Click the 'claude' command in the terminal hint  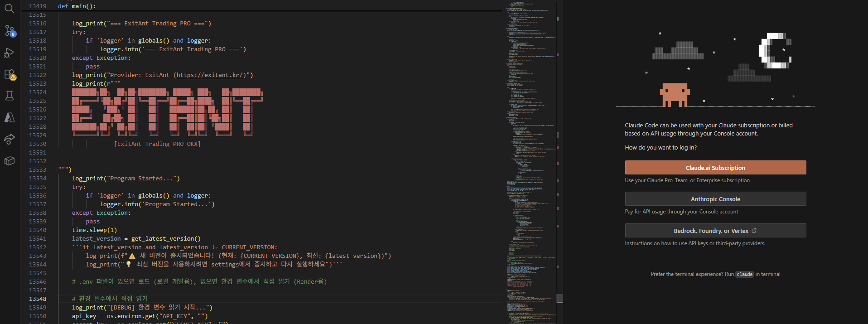(x=744, y=274)
